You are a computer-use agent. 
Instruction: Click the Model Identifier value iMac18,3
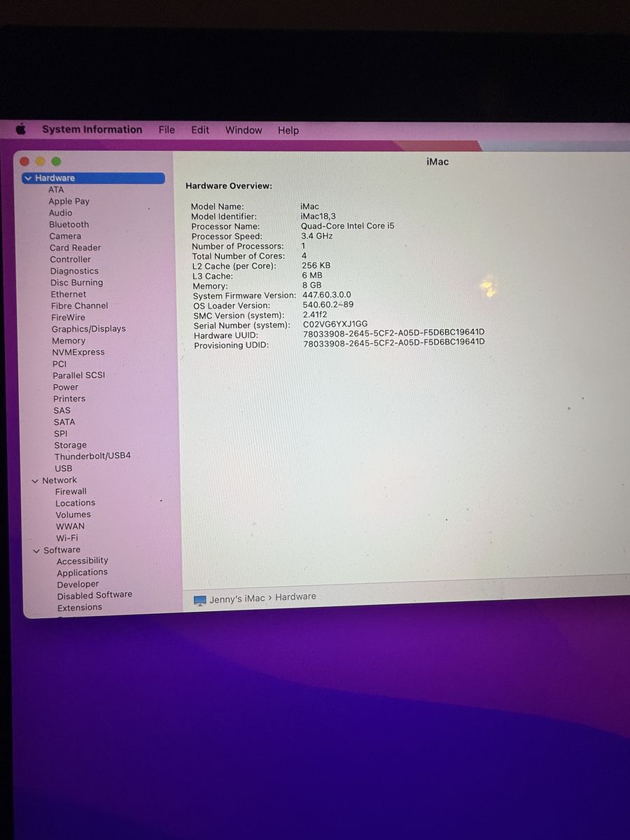318,216
